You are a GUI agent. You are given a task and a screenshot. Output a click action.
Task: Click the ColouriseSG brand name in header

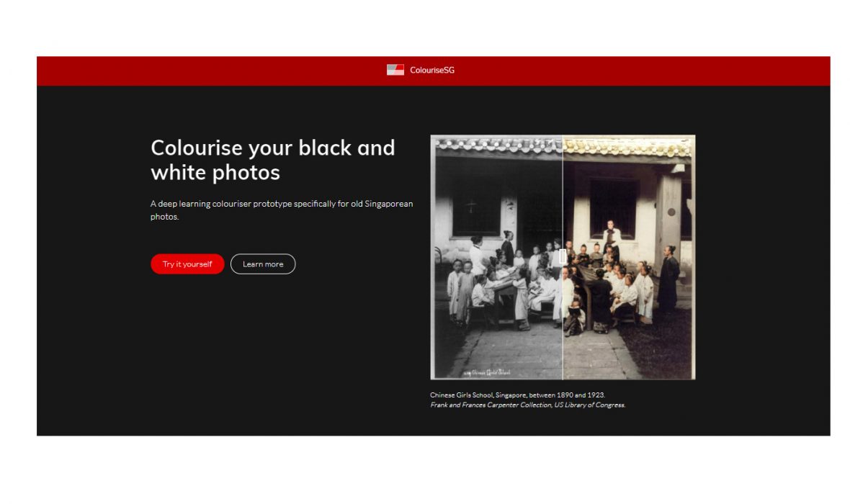pyautogui.click(x=432, y=70)
